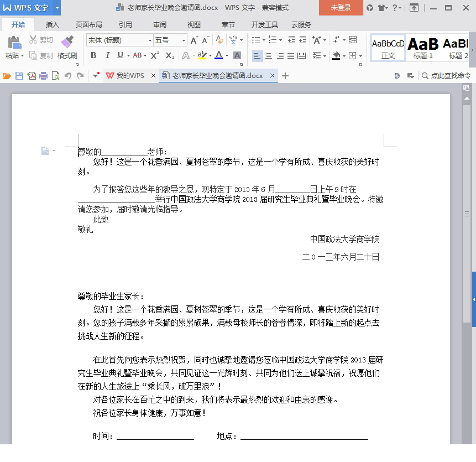Expand line spacing dropdown
The width and height of the screenshot is (476, 462).
pos(325,56)
